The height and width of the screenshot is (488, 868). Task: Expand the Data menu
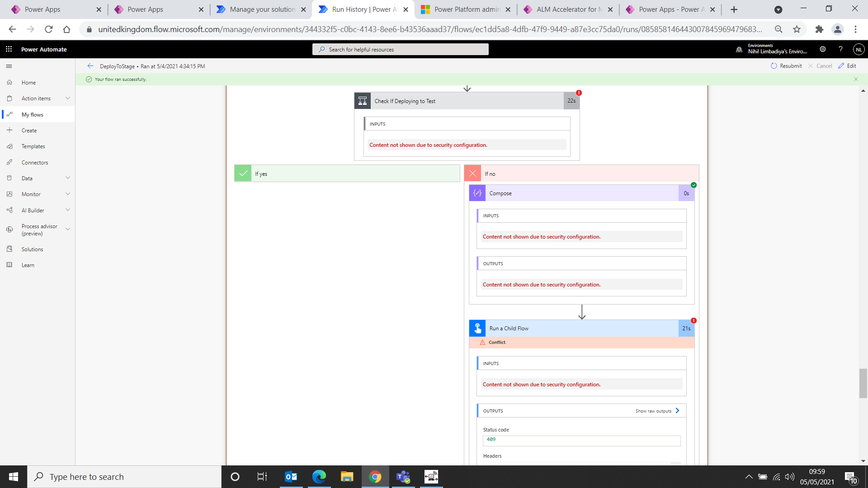point(68,178)
